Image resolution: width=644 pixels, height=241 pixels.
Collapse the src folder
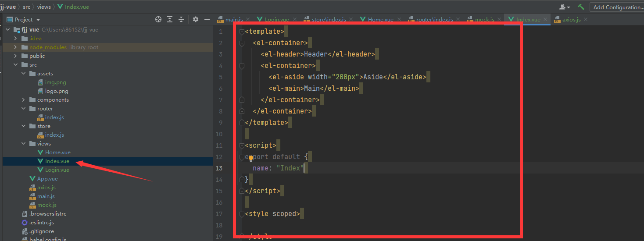16,65
